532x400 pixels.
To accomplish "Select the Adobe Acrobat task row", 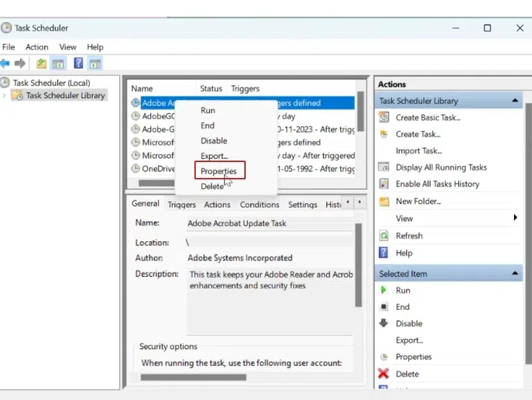I will 242,103.
